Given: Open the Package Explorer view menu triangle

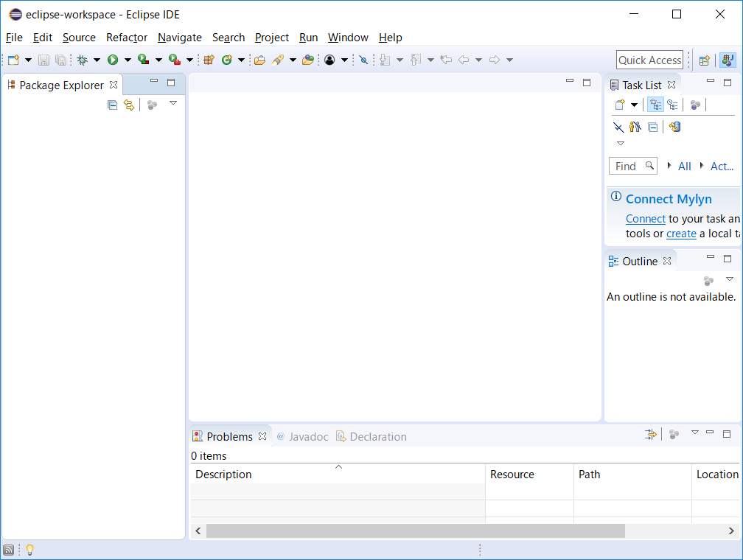Looking at the screenshot, I should pyautogui.click(x=173, y=103).
